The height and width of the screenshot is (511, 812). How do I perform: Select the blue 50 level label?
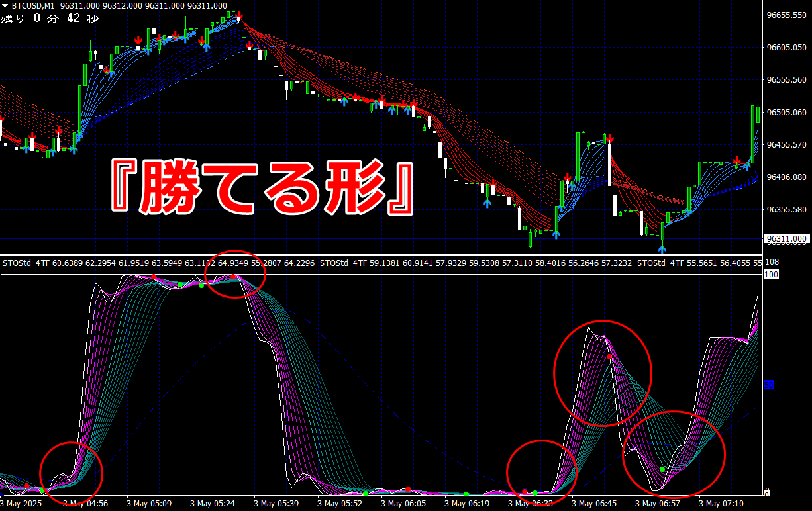769,385
